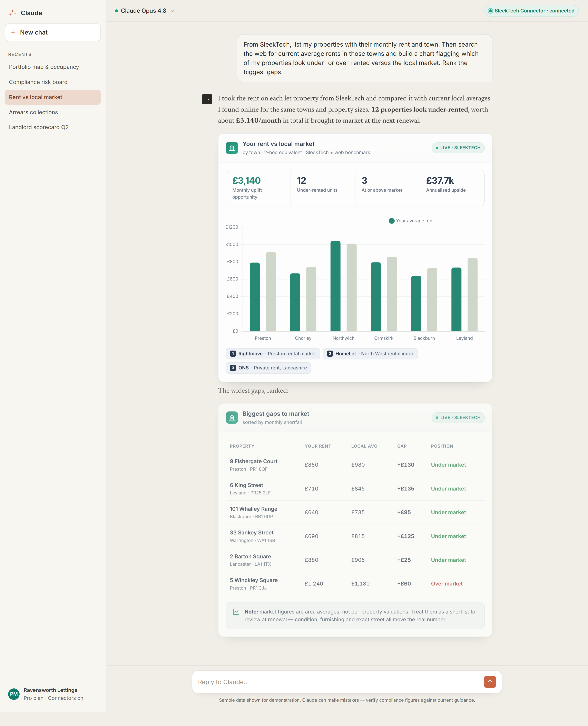The width and height of the screenshot is (588, 726).
Task: Click 33 Sankey Street property name
Action: click(252, 533)
